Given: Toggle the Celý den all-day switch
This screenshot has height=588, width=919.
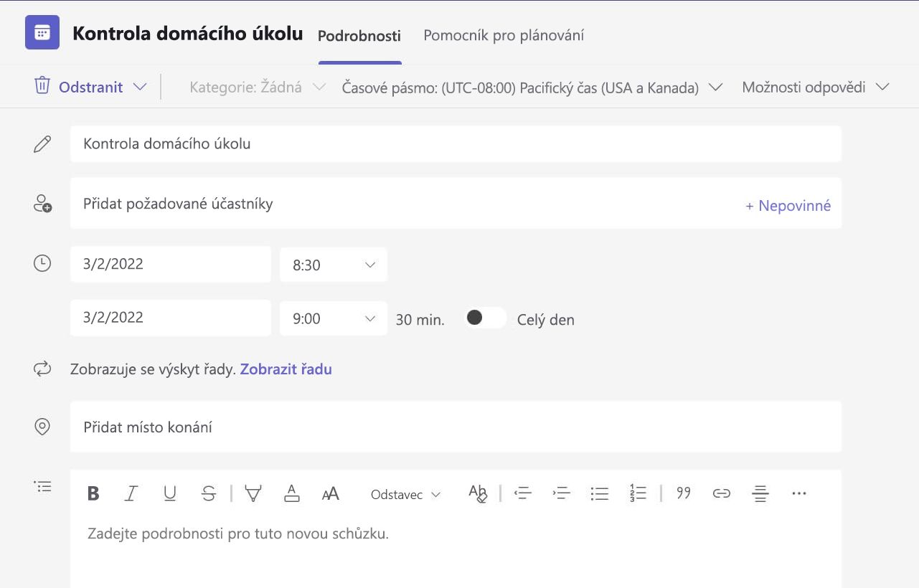Looking at the screenshot, I should (485, 318).
